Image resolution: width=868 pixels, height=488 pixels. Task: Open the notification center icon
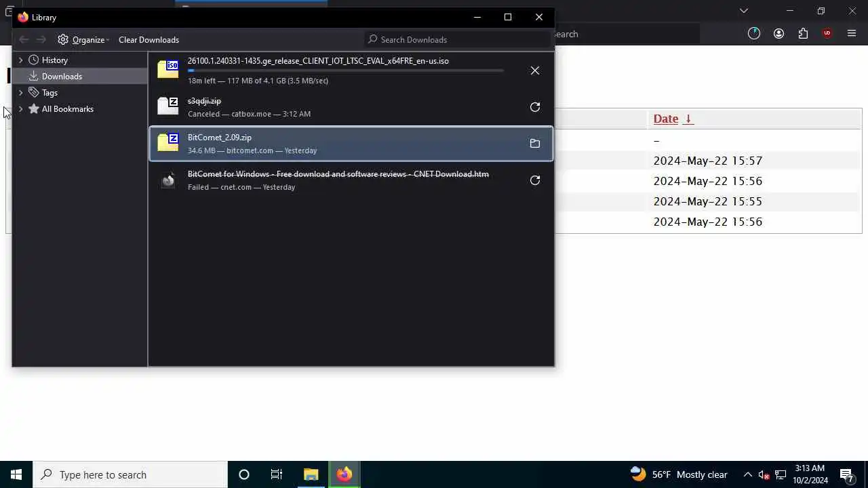846,474
